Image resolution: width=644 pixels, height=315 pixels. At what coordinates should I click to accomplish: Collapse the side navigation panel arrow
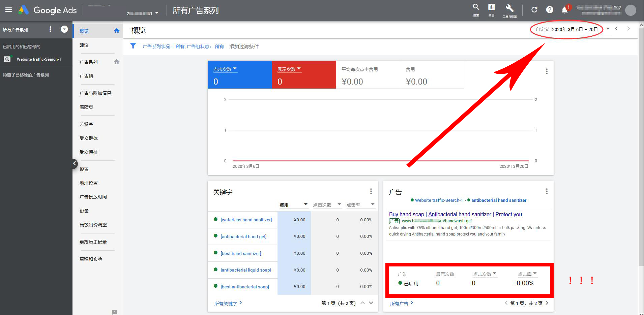[75, 163]
